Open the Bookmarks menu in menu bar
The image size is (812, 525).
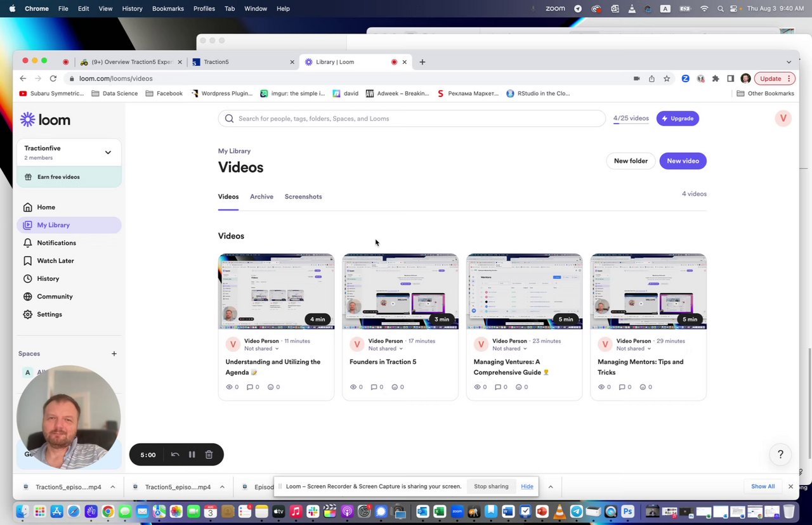[x=167, y=9]
